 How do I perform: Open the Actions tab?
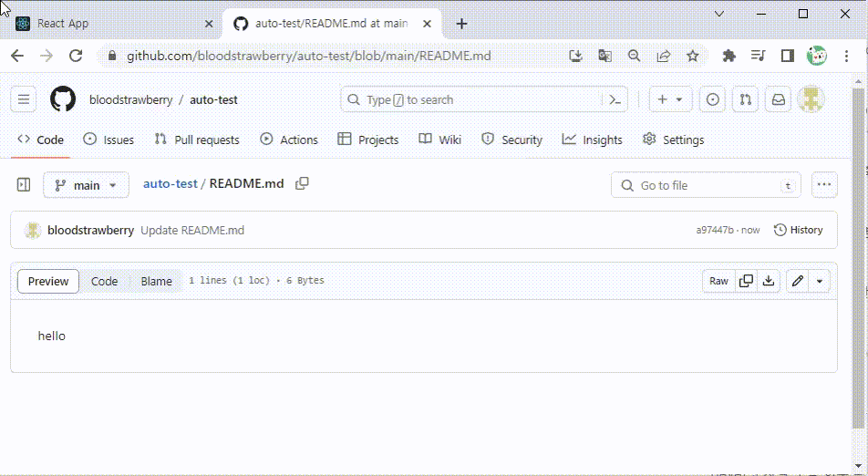tap(289, 140)
